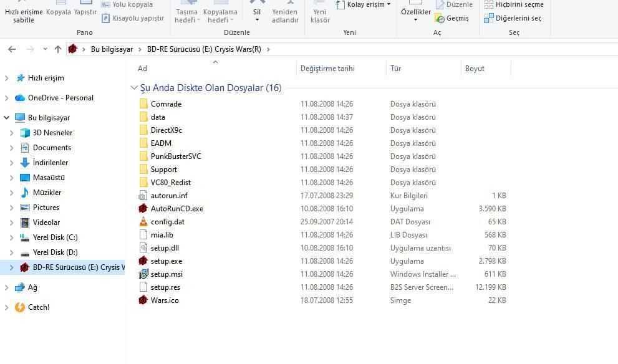Click the 12.199 KB size of setup.res
This screenshot has height=364, width=618.
click(x=490, y=287)
